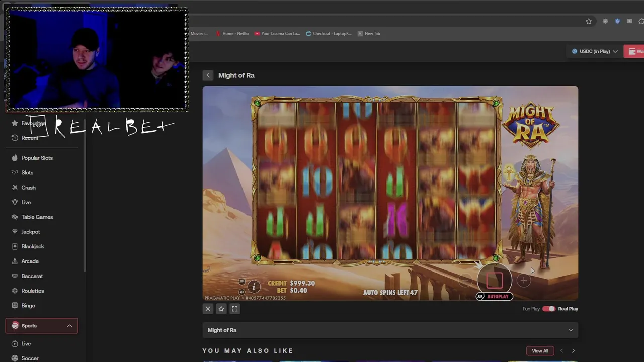Click the blue shield extension icon
The height and width of the screenshot is (362, 644).
(617, 21)
